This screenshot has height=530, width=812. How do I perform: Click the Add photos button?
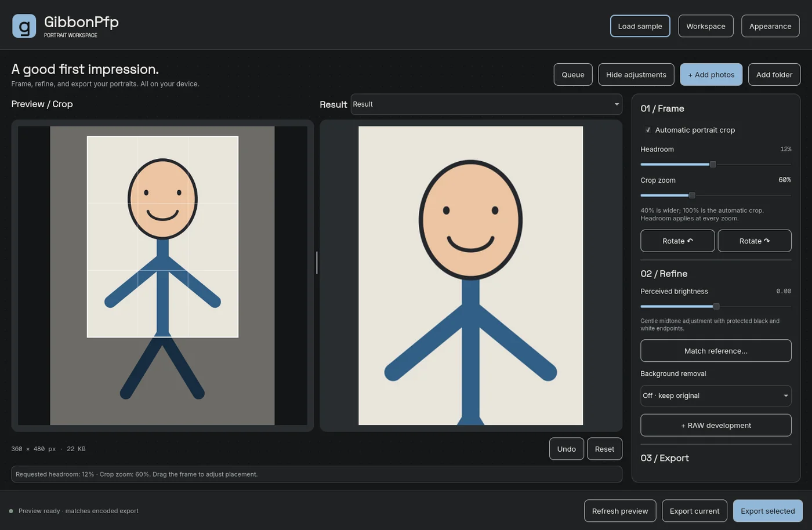(x=711, y=75)
